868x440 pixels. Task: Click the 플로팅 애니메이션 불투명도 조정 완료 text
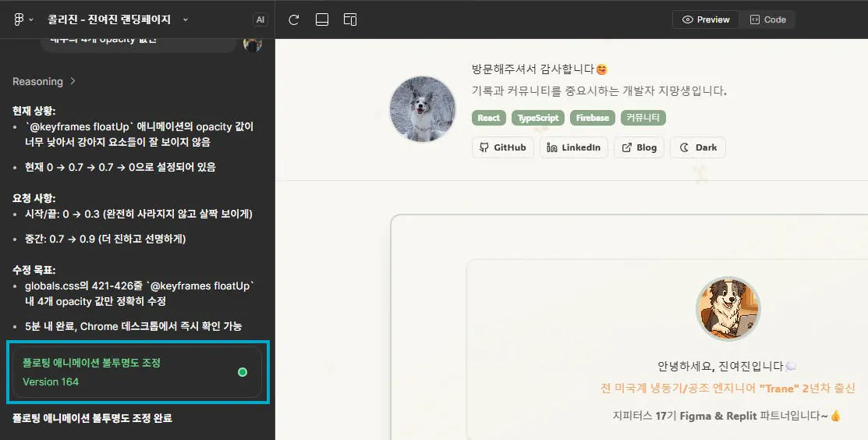(92, 418)
